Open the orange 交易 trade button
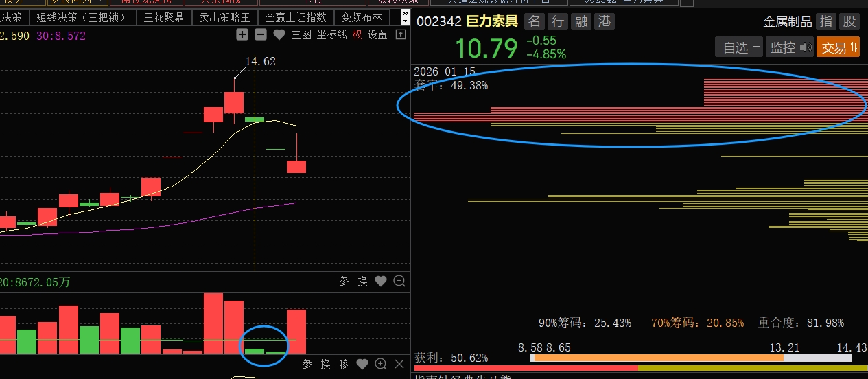 (838, 47)
